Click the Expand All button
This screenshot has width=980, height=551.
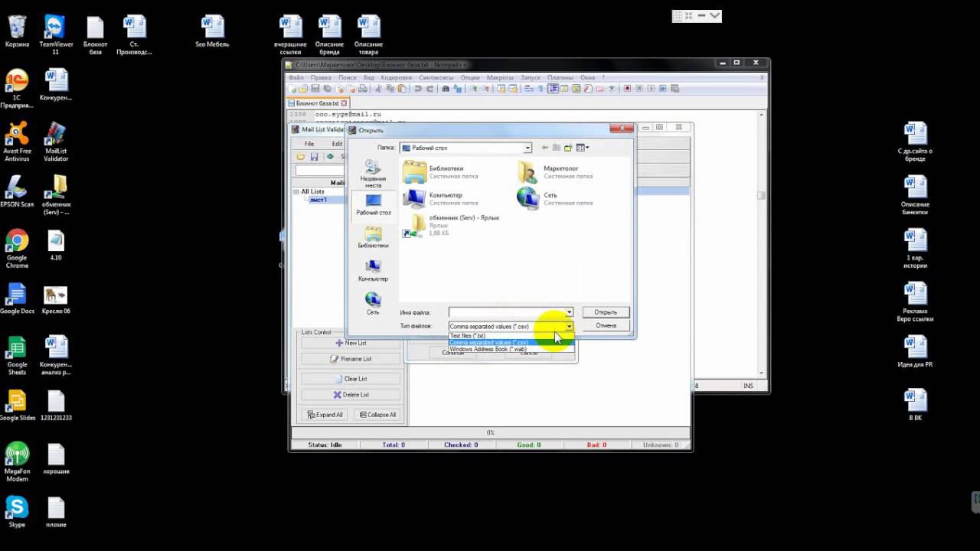click(325, 415)
